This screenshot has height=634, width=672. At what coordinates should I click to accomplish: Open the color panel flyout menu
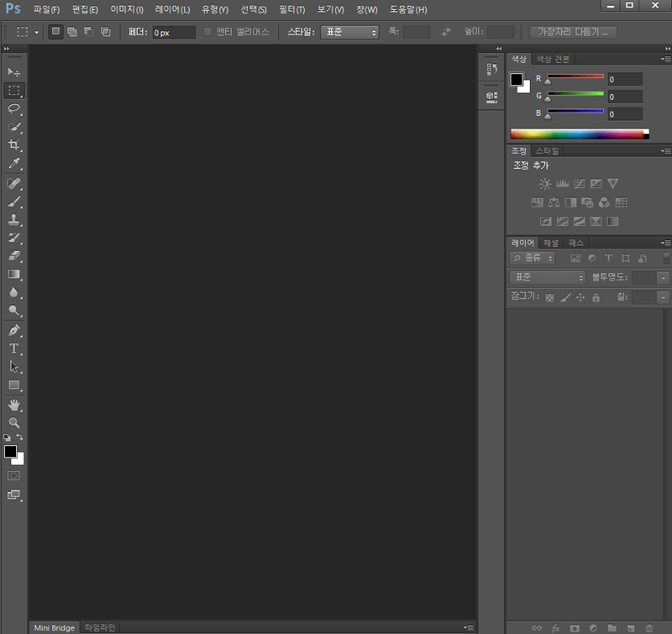click(x=665, y=59)
